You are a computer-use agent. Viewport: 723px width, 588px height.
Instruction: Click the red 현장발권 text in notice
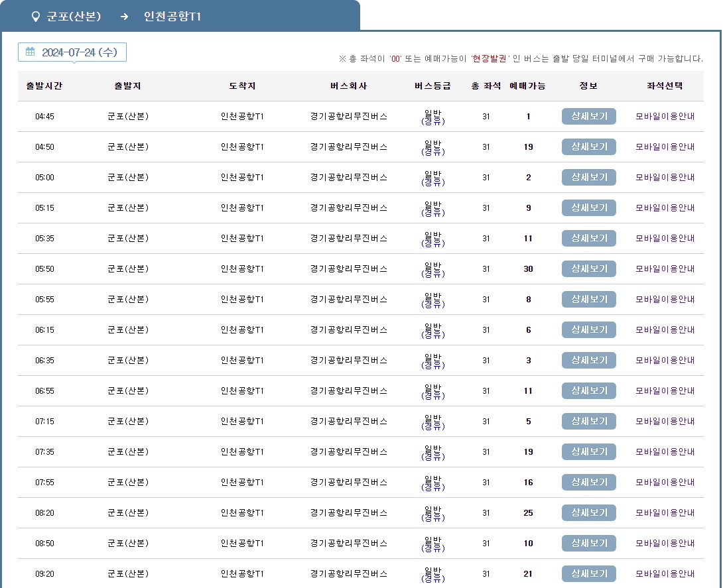pos(490,58)
